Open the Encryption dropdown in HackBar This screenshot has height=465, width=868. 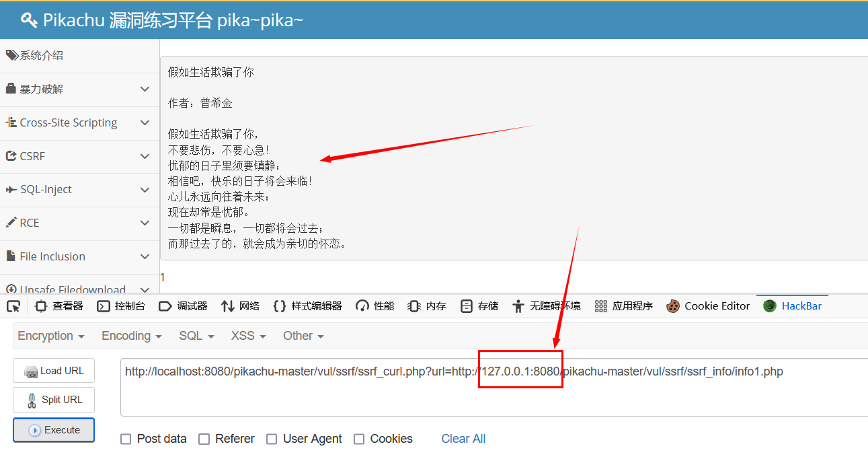coord(51,335)
